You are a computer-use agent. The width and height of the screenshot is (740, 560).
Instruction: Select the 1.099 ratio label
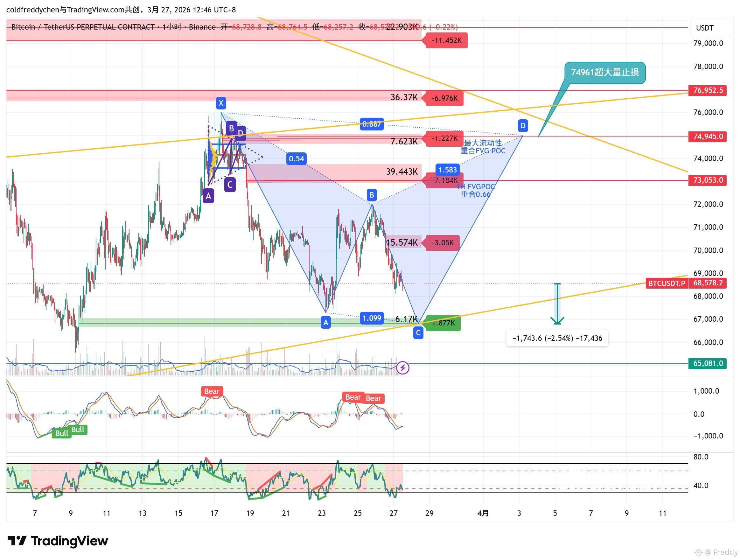372,318
